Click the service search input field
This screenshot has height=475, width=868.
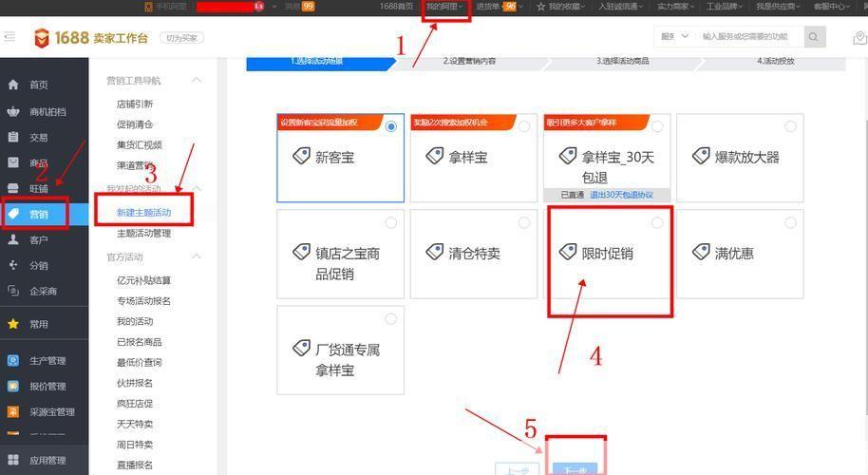[749, 37]
